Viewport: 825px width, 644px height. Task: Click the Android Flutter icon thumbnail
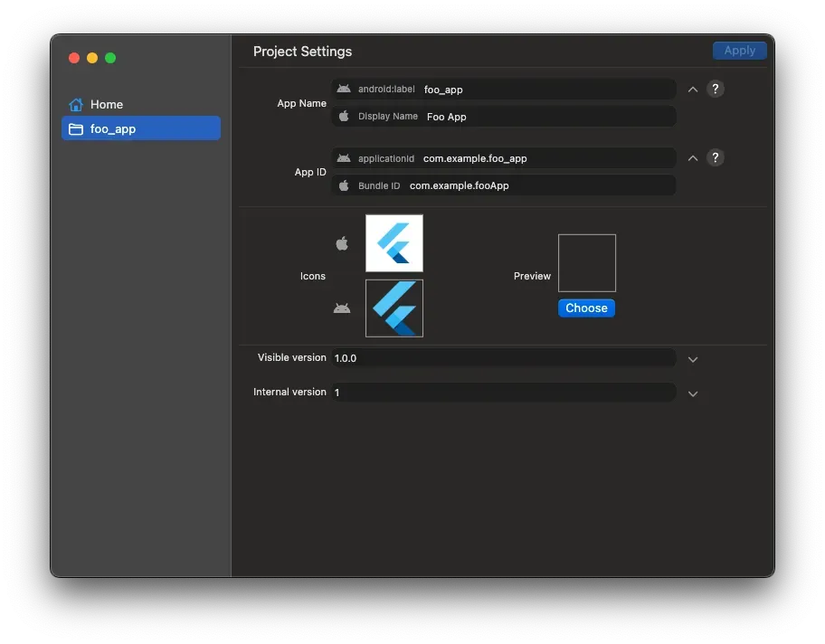tap(394, 308)
